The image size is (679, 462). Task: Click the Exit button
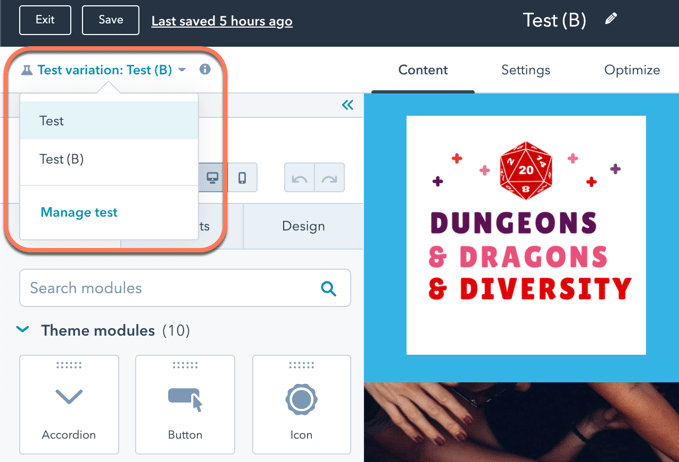45,20
